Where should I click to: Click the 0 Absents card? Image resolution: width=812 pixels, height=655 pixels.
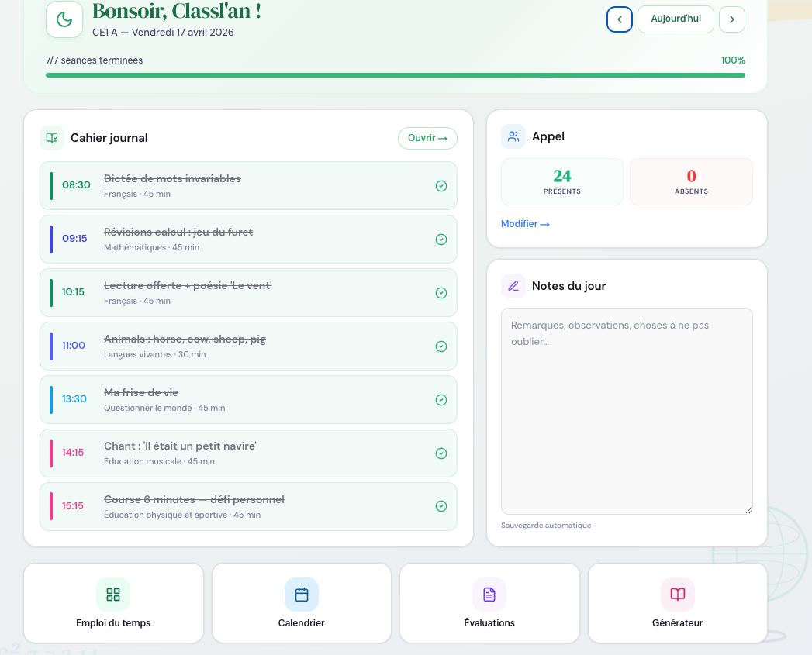(691, 181)
